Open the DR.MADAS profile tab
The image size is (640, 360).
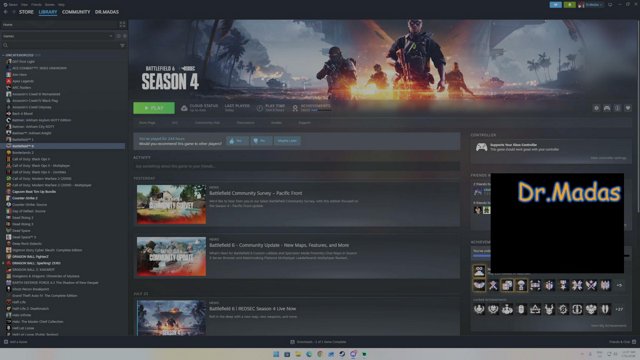point(107,12)
